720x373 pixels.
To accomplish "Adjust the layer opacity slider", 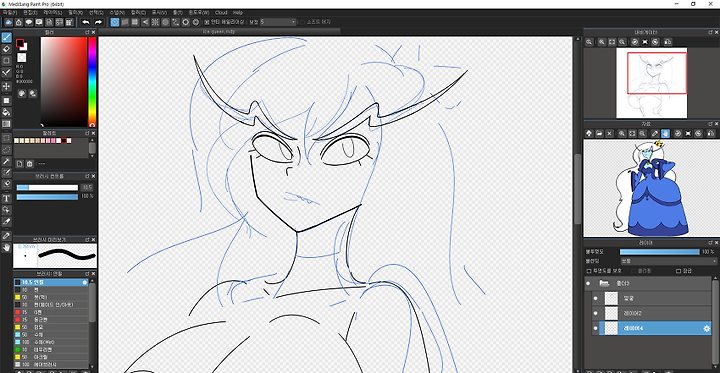I will pos(660,252).
